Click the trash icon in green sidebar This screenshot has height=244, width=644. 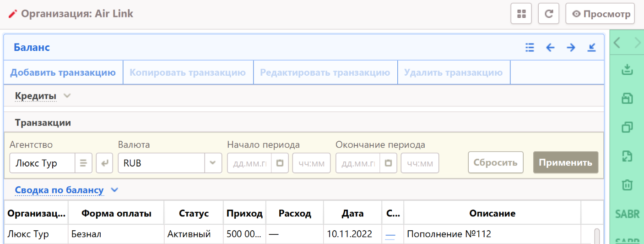[627, 185]
